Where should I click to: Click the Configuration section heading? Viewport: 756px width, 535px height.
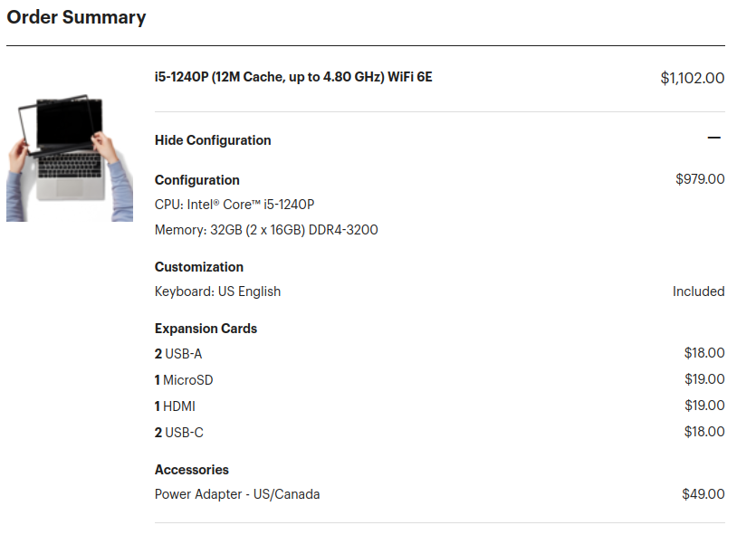coord(196,180)
